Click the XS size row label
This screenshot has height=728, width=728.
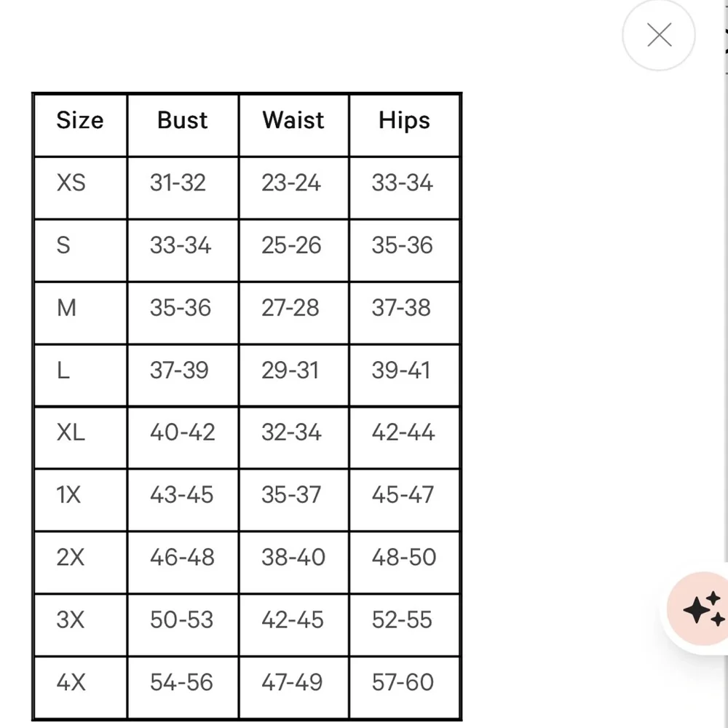pyautogui.click(x=71, y=183)
